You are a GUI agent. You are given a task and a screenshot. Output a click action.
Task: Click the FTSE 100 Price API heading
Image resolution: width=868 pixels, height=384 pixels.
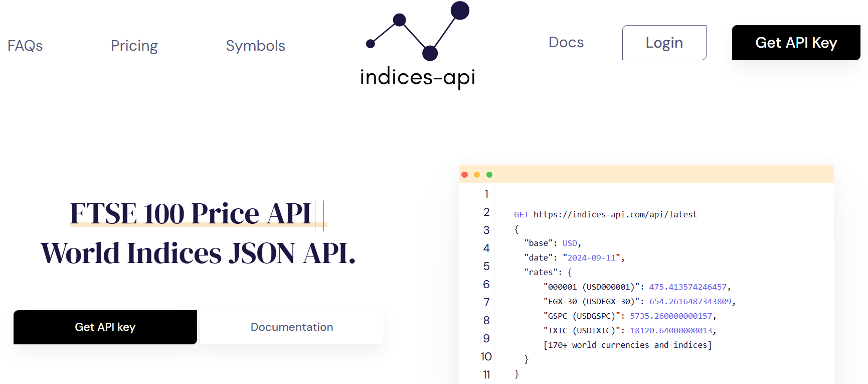coord(191,214)
